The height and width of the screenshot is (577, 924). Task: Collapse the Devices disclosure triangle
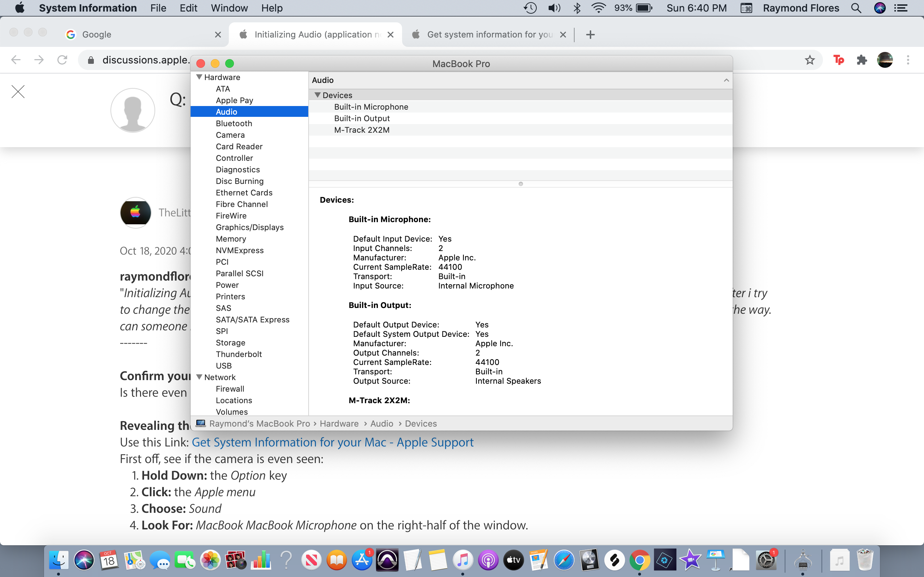[317, 95]
